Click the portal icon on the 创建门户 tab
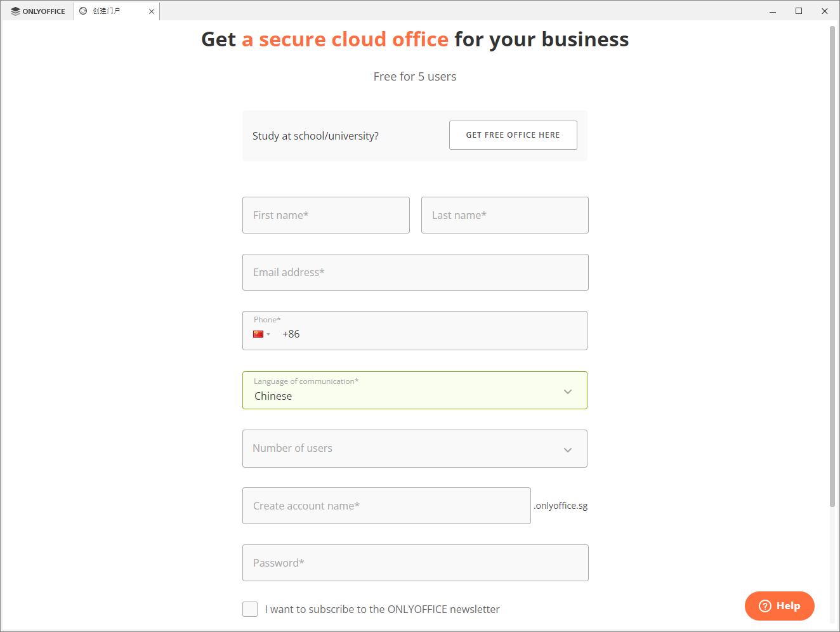The image size is (840, 632). point(83,11)
